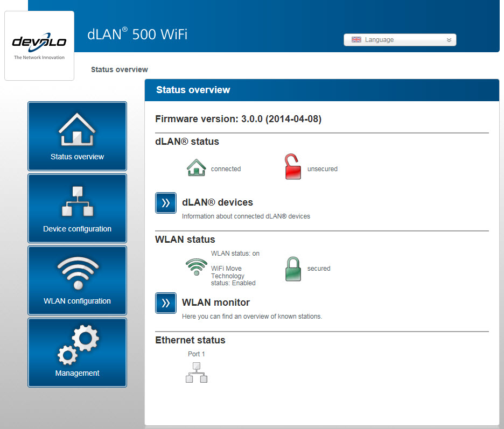The width and height of the screenshot is (504, 429).
Task: Open the Device configuration menu tile
Action: (77, 208)
